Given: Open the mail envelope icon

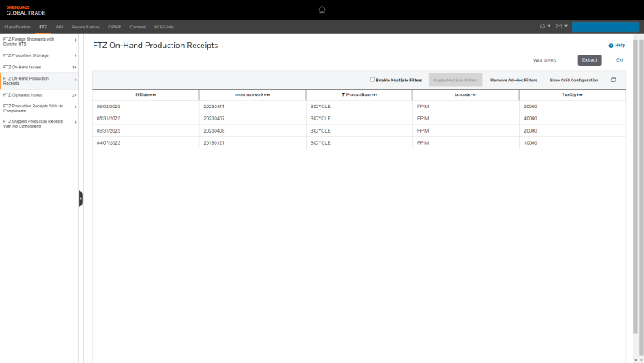Looking at the screenshot, I should click(559, 27).
